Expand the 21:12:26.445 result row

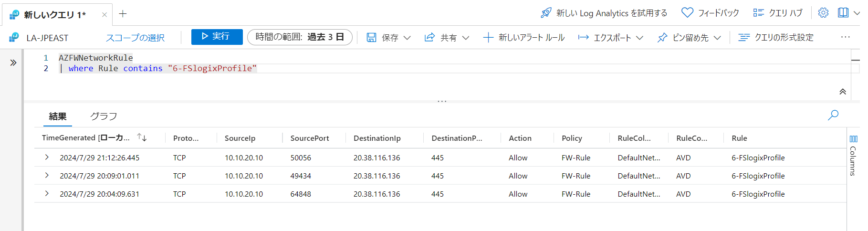pyautogui.click(x=47, y=157)
